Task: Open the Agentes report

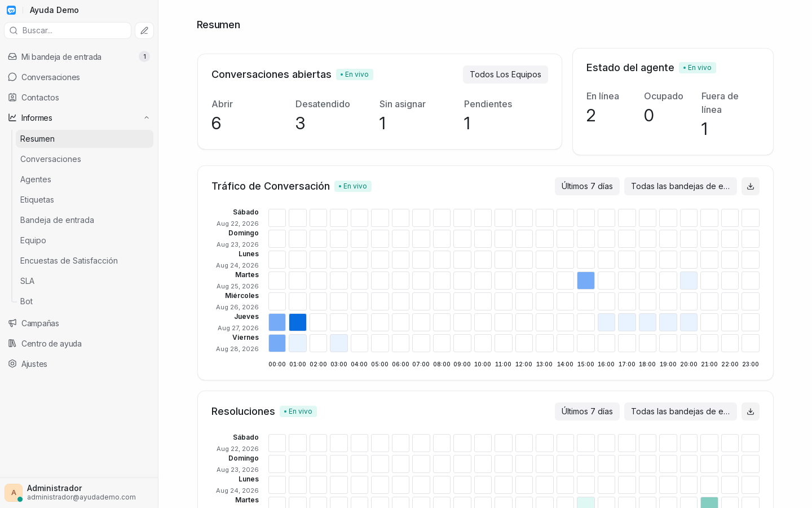Action: (85, 179)
